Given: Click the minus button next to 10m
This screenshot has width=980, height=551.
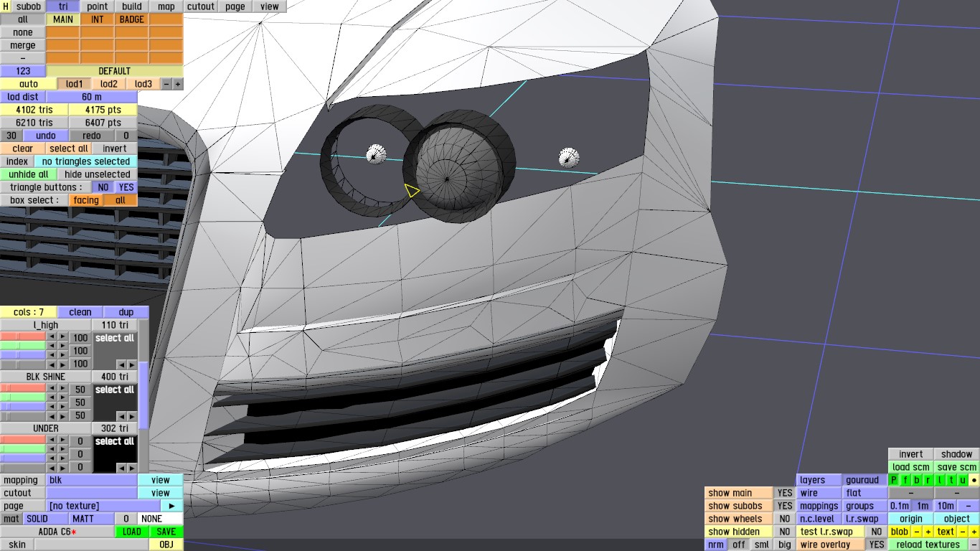Looking at the screenshot, I should pyautogui.click(x=969, y=506).
